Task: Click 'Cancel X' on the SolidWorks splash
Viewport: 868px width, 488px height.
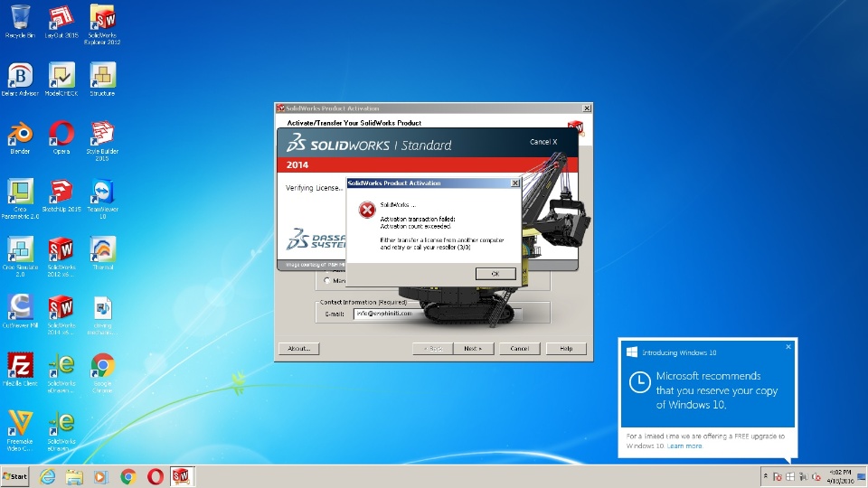Action: (543, 142)
